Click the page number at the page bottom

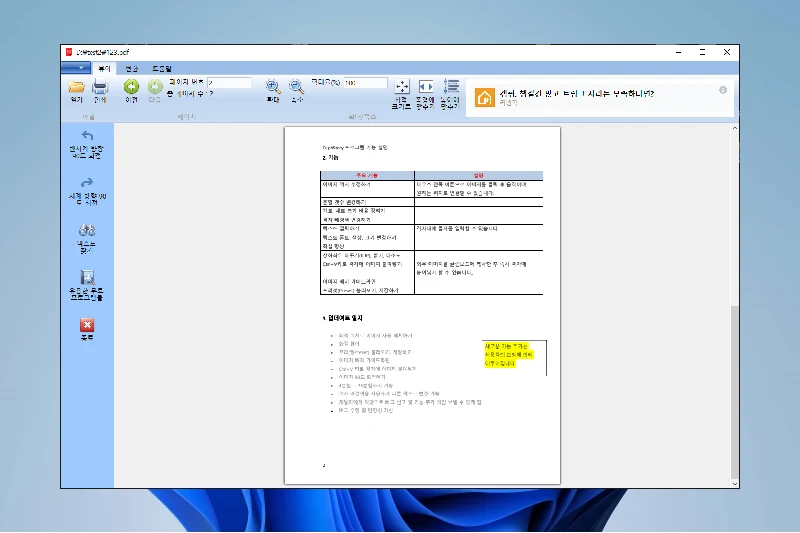click(324, 465)
